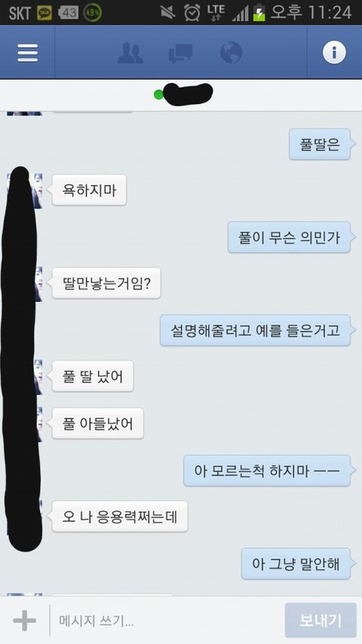The image size is (362, 644).
Task: Open the friend requests icon
Action: pyautogui.click(x=130, y=53)
